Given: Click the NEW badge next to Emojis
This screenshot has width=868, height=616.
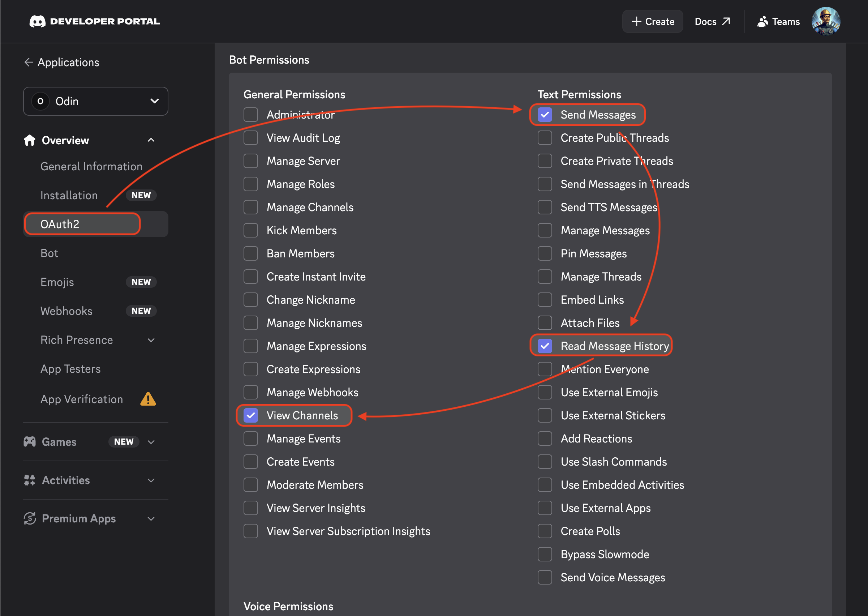Looking at the screenshot, I should (141, 282).
